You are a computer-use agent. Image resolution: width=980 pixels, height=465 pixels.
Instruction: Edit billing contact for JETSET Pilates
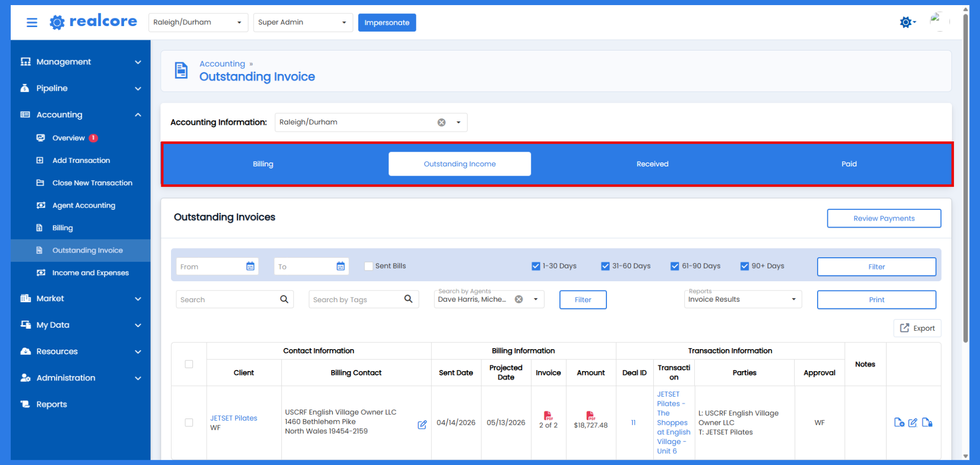click(x=422, y=425)
